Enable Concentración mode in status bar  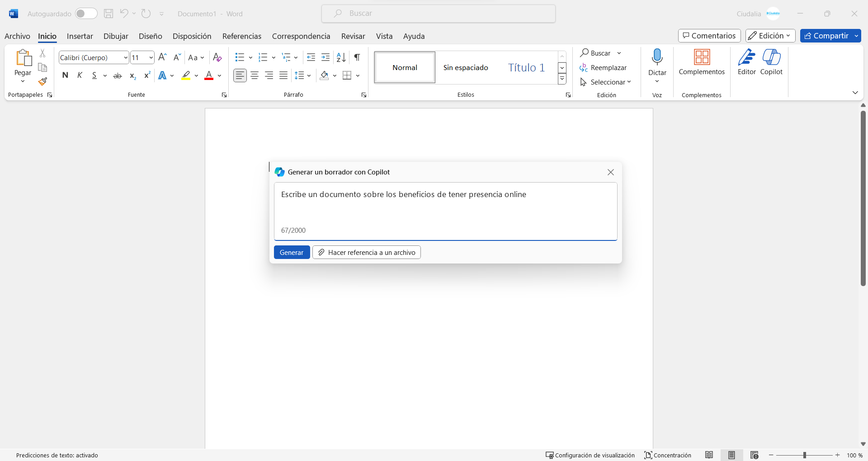tap(668, 455)
